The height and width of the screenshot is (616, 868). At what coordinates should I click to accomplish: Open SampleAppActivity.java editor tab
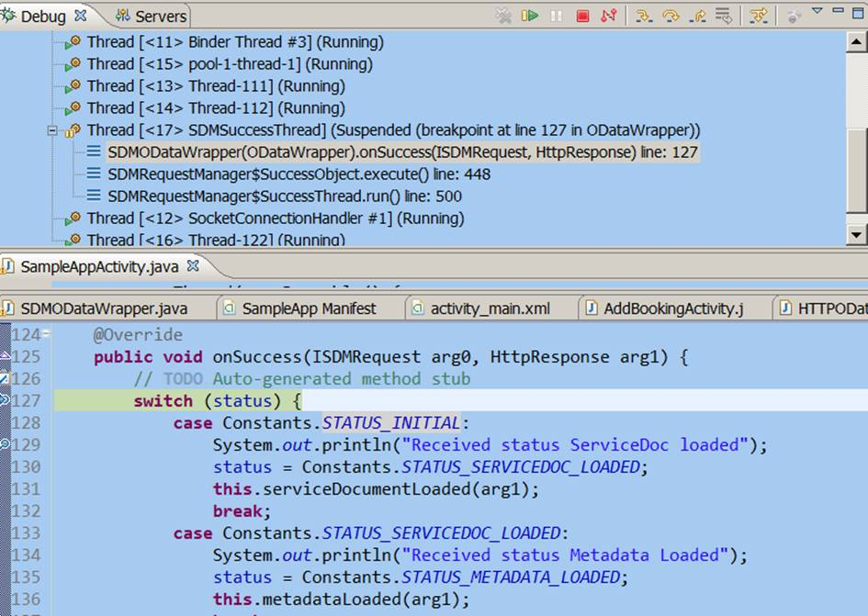pos(99,267)
